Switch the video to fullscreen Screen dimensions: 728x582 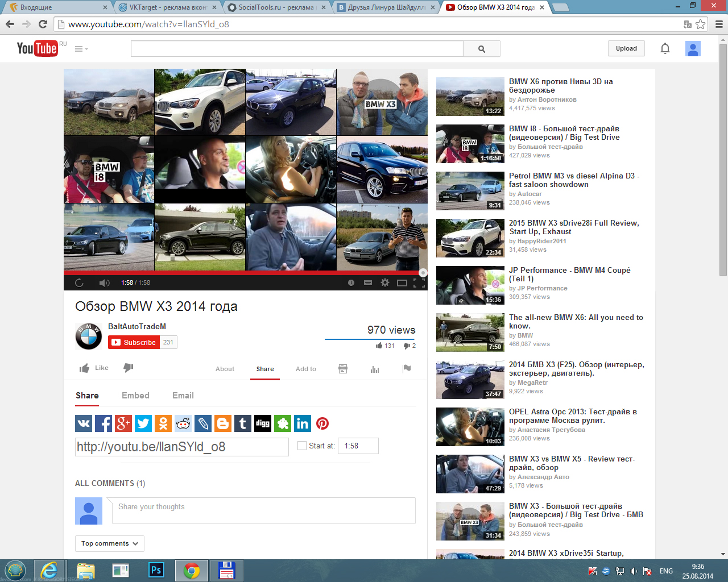click(419, 282)
